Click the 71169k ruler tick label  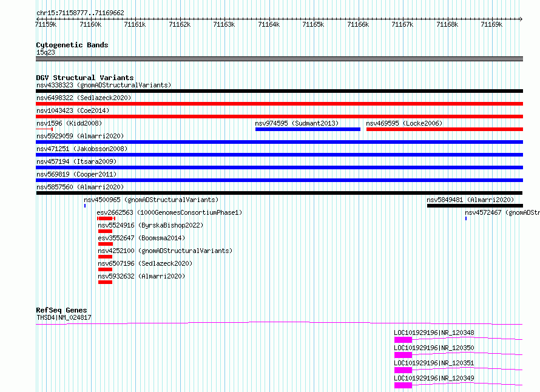491,24
